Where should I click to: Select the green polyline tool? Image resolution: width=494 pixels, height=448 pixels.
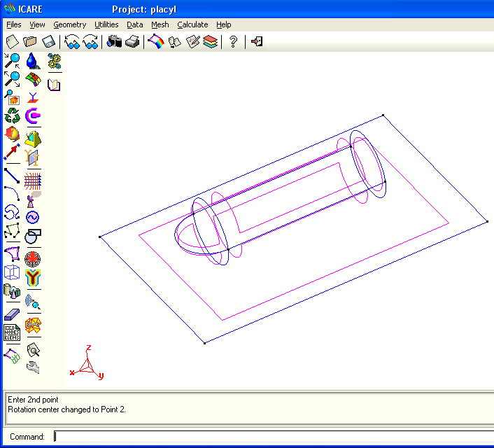point(12,231)
